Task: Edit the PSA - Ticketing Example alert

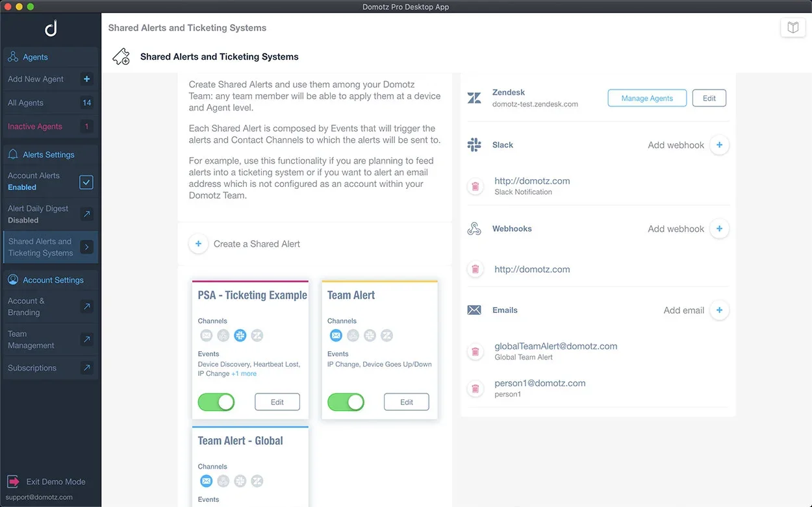Action: (277, 402)
